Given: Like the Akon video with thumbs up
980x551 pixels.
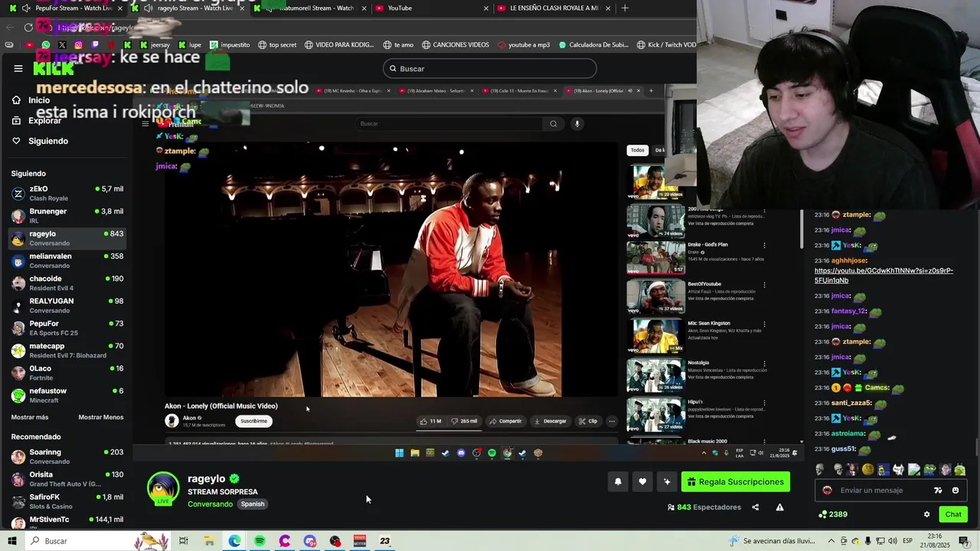Looking at the screenshot, I should 430,421.
